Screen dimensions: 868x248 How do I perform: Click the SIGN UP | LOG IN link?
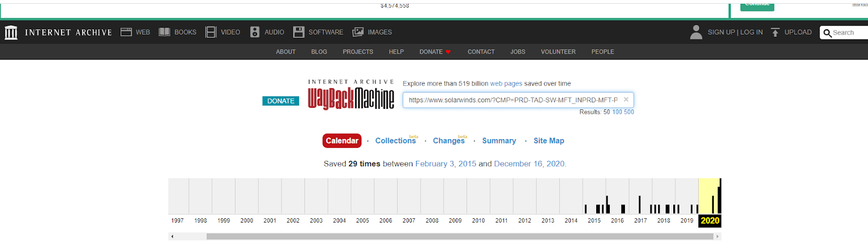pos(735,32)
